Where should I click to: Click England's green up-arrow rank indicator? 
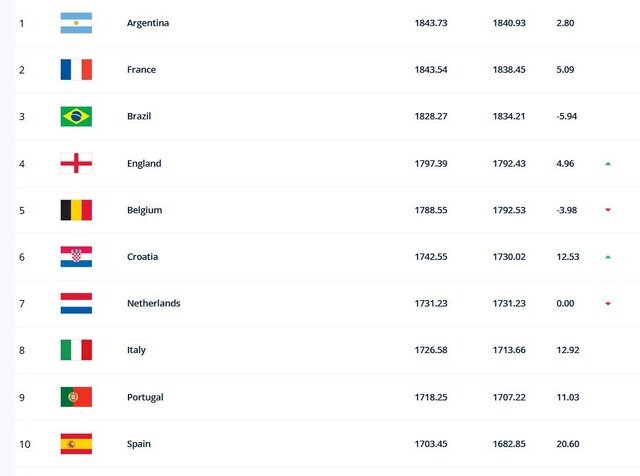point(607,164)
